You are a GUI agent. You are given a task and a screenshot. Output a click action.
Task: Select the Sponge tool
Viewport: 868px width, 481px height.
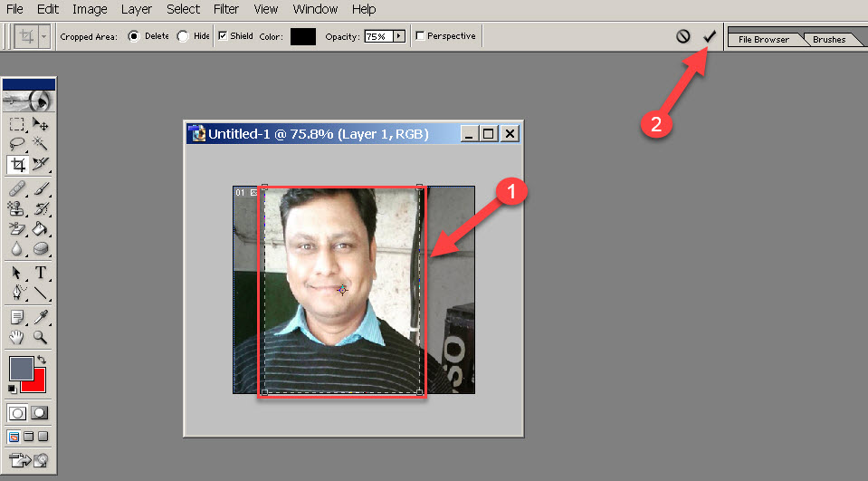40,249
